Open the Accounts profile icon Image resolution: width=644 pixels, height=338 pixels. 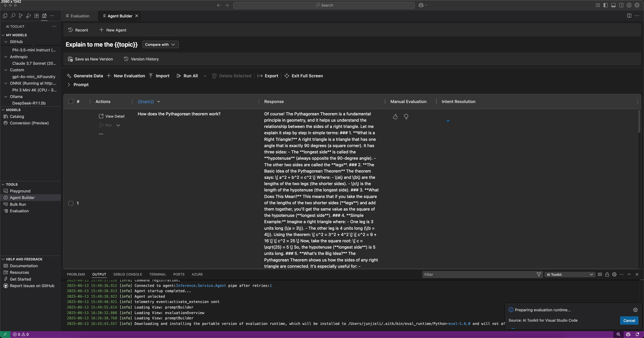pos(629,5)
